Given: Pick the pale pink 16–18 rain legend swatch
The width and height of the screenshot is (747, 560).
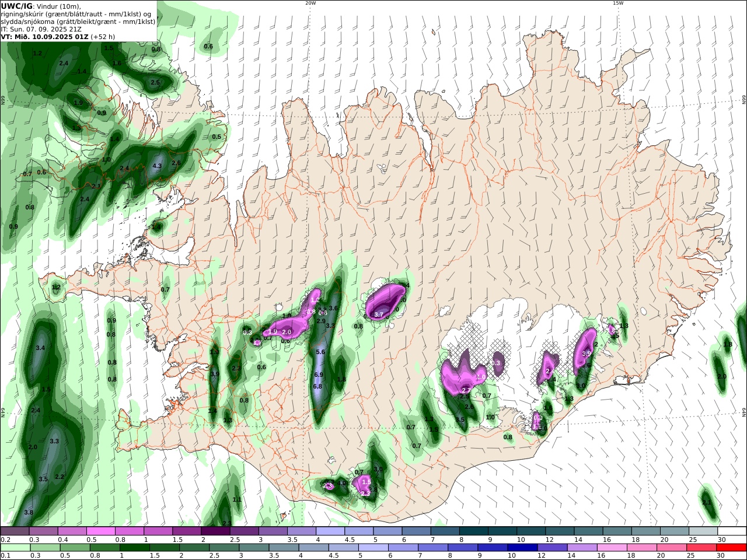Looking at the screenshot, I should click(612, 548).
